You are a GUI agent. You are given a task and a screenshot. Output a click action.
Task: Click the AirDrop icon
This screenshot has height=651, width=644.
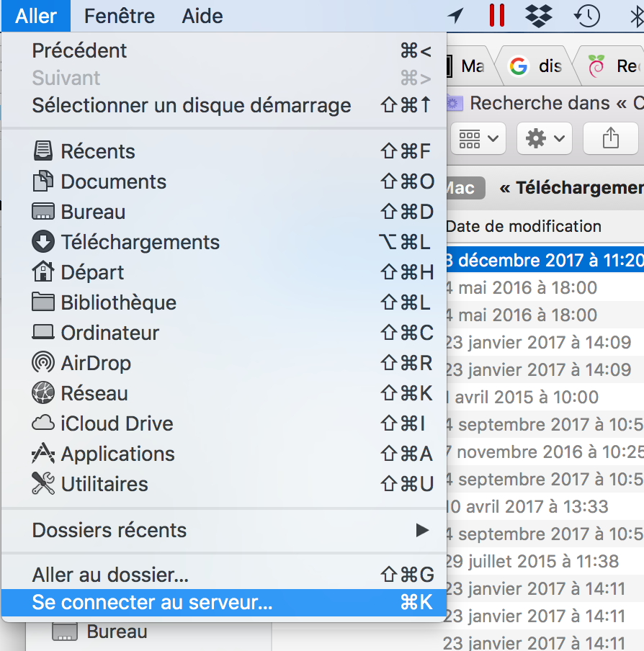coord(43,363)
